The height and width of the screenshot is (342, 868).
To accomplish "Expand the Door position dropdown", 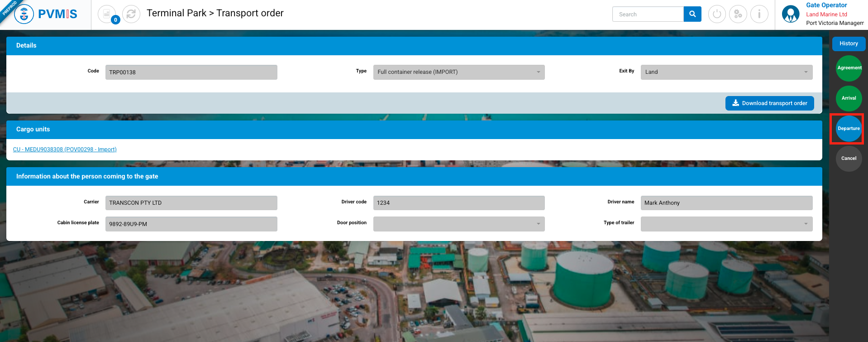I will tap(458, 224).
